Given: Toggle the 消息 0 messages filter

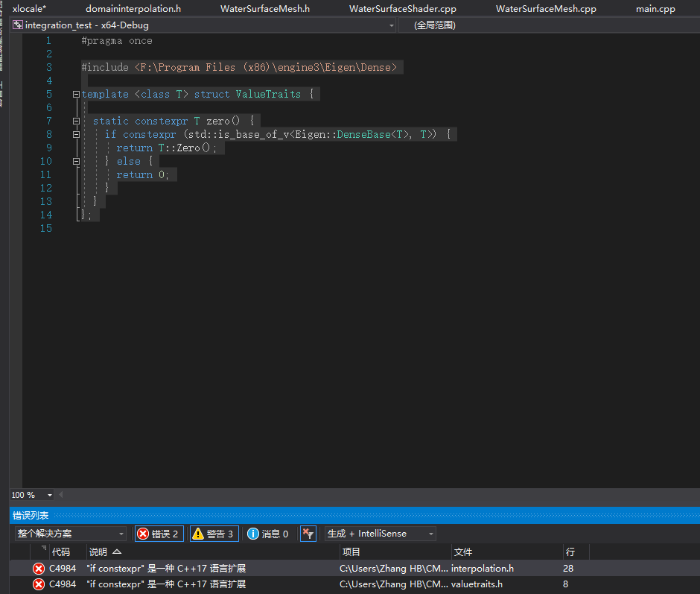Looking at the screenshot, I should pyautogui.click(x=268, y=534).
